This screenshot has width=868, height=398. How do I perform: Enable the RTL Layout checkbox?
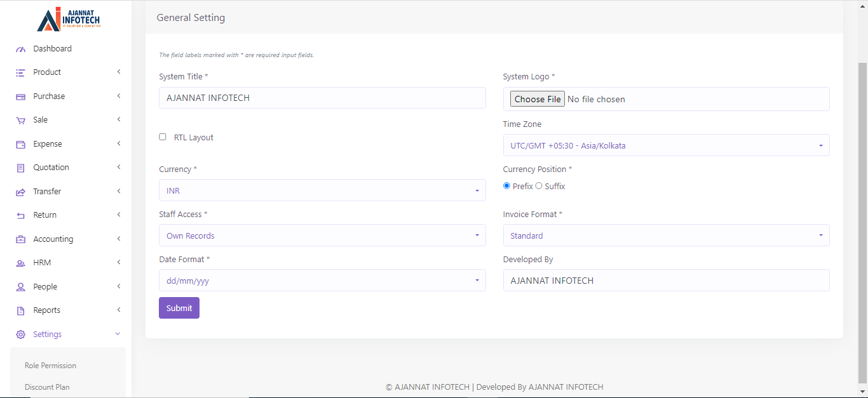click(x=163, y=137)
